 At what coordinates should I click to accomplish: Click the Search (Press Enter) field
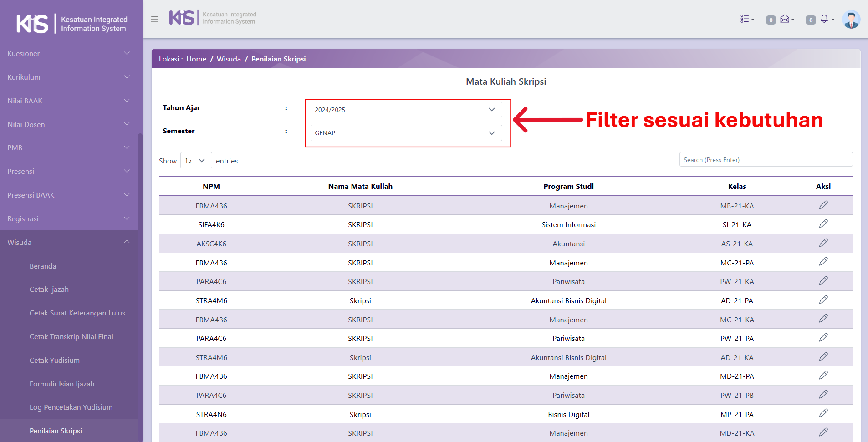766,160
